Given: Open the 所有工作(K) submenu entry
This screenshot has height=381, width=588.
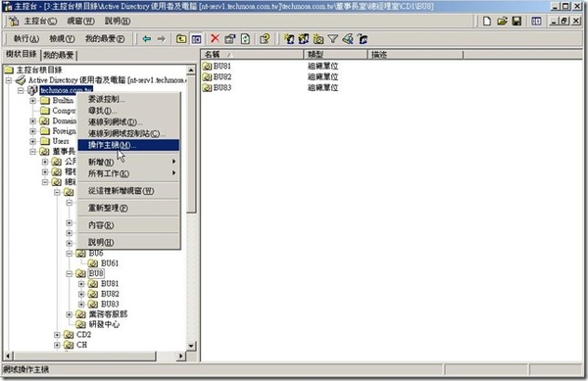Looking at the screenshot, I should pyautogui.click(x=128, y=173).
